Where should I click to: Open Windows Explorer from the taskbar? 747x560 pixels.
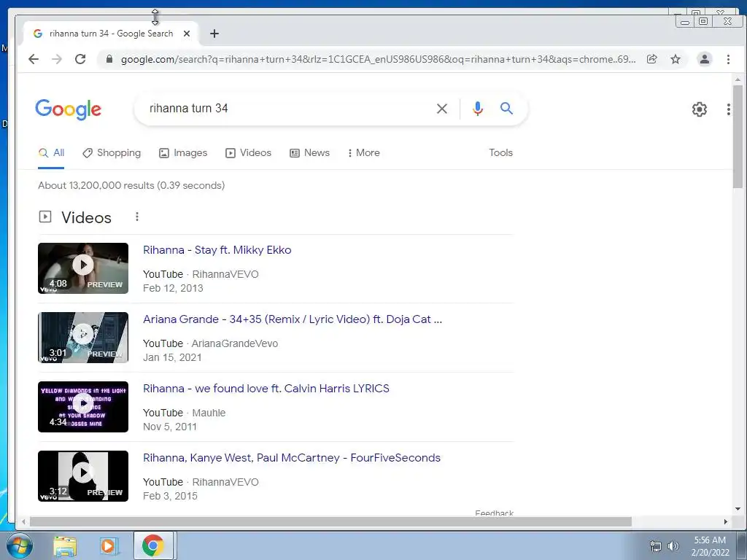(x=65, y=545)
